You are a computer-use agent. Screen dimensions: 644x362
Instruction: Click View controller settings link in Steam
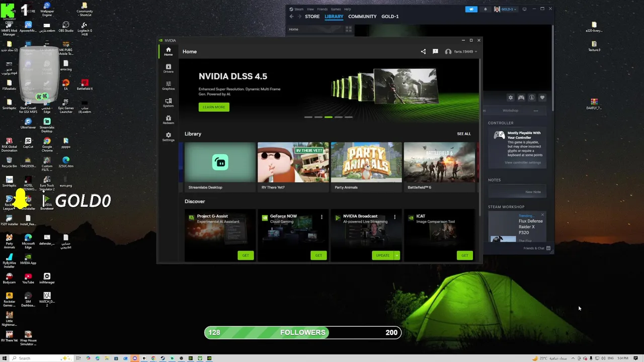pos(523,162)
